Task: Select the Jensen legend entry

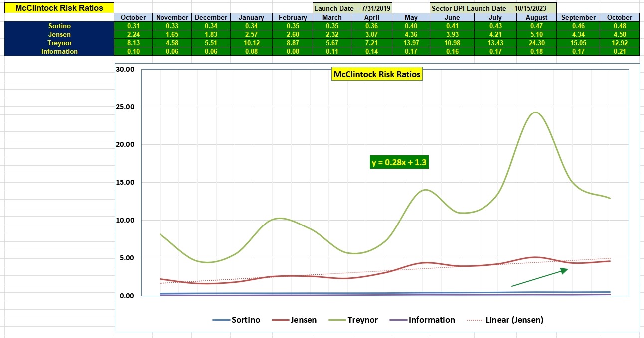Action: 294,320
